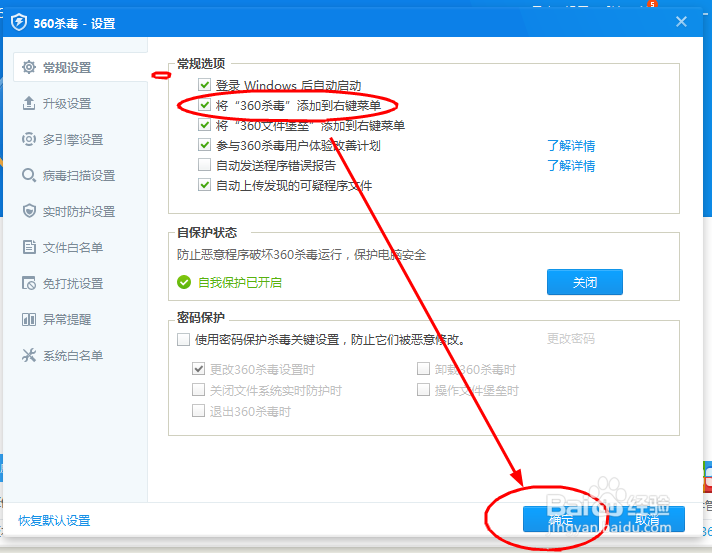Click the 360 shield logo in title bar
The width and height of the screenshot is (712, 553).
coord(19,22)
